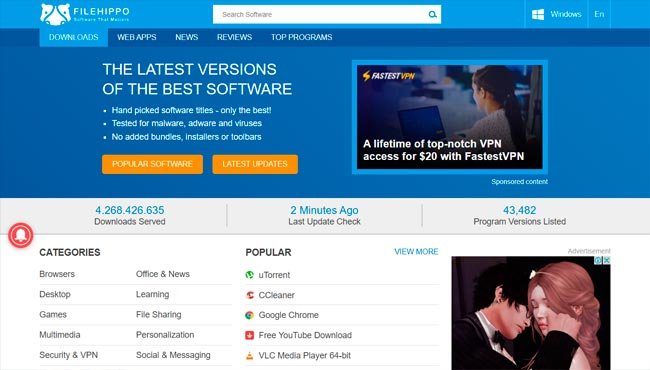Open the Reviews tab
This screenshot has width=650, height=370.
234,37
